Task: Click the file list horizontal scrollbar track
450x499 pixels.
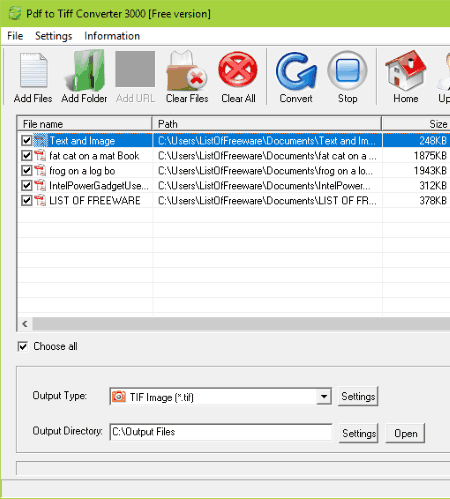Action: click(x=241, y=324)
